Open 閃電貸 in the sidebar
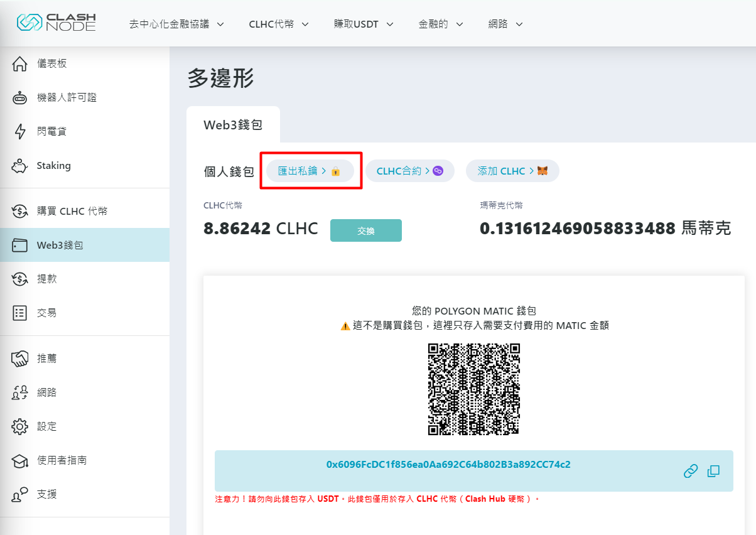The width and height of the screenshot is (756, 535). 85,131
